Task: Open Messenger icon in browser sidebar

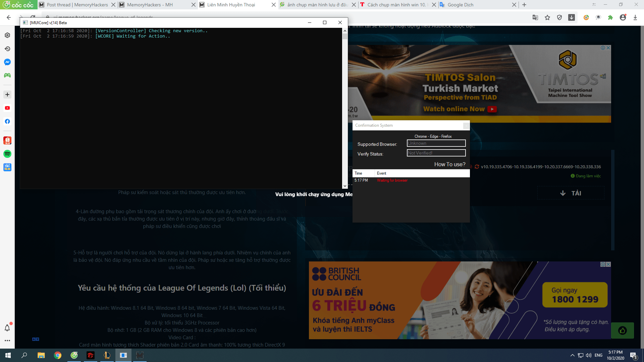Action: click(x=7, y=62)
